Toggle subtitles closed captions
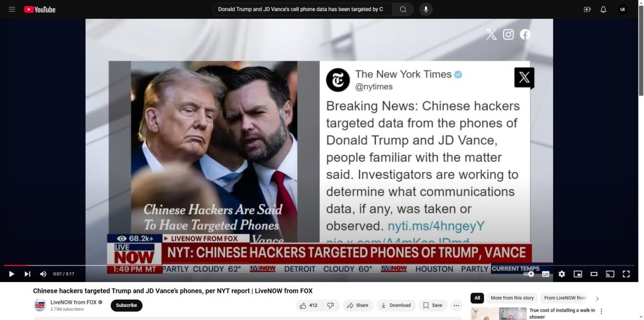The image size is (644, 320). [x=545, y=274]
